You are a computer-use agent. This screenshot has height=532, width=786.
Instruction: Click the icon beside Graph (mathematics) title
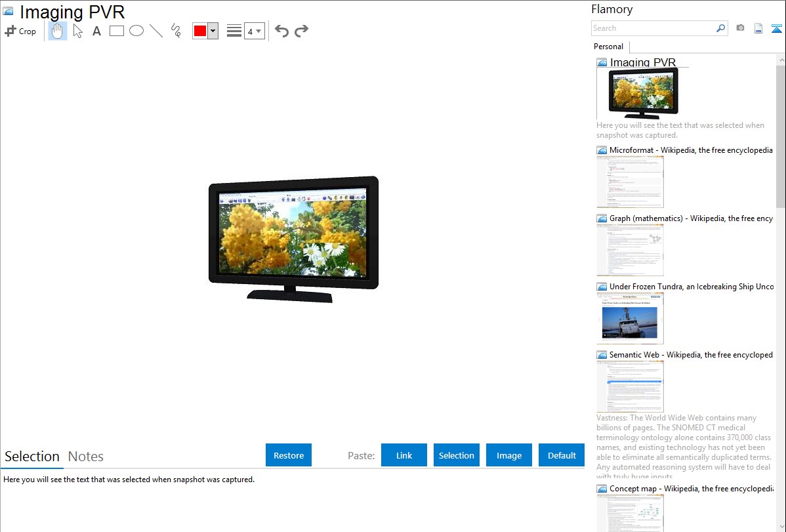click(x=602, y=218)
